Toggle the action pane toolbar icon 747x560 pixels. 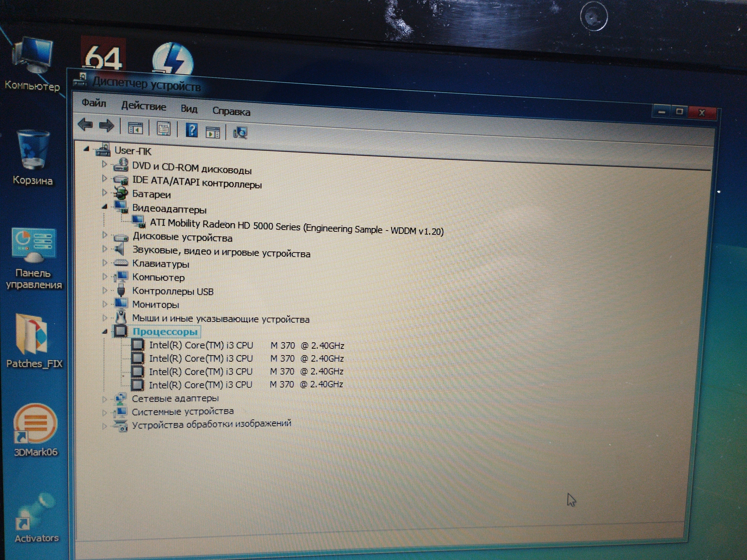pyautogui.click(x=213, y=132)
